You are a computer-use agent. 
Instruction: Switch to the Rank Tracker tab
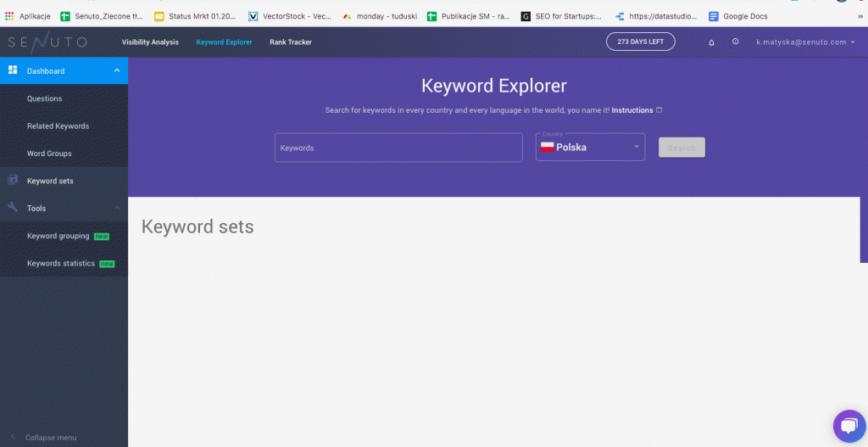click(291, 42)
